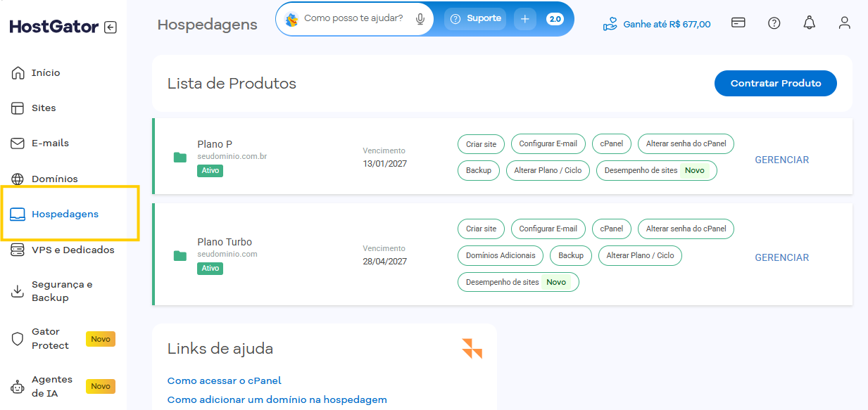
Task: Open Sites in the sidebar
Action: coord(44,108)
